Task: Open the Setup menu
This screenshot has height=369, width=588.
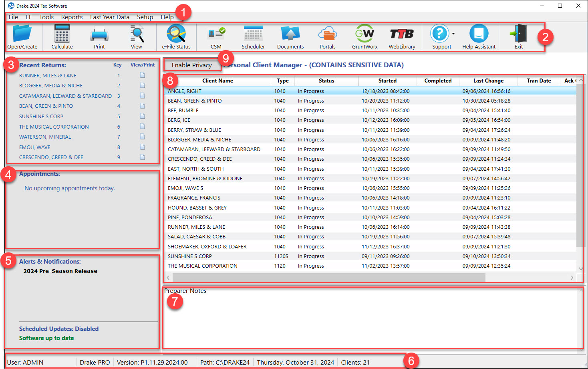Action: coord(145,17)
